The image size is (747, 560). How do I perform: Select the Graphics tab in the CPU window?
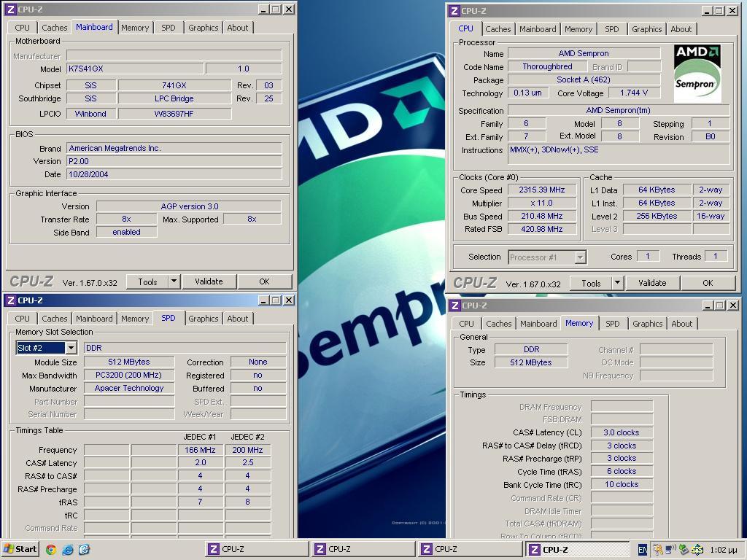point(646,29)
